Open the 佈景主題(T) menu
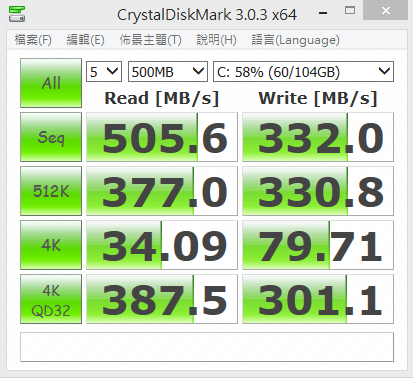Image resolution: width=413 pixels, height=378 pixels. [150, 40]
